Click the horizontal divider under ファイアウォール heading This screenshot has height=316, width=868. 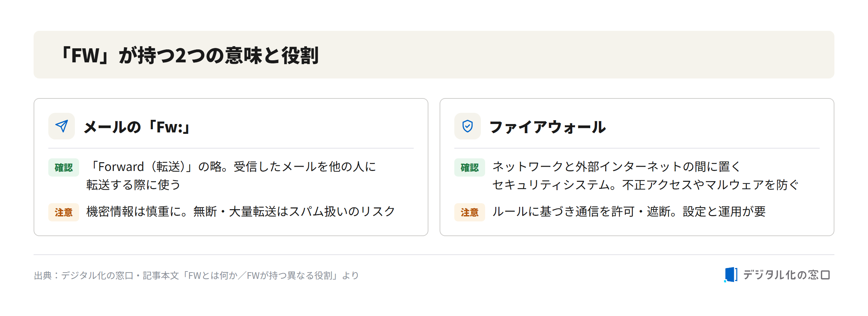pyautogui.click(x=637, y=148)
